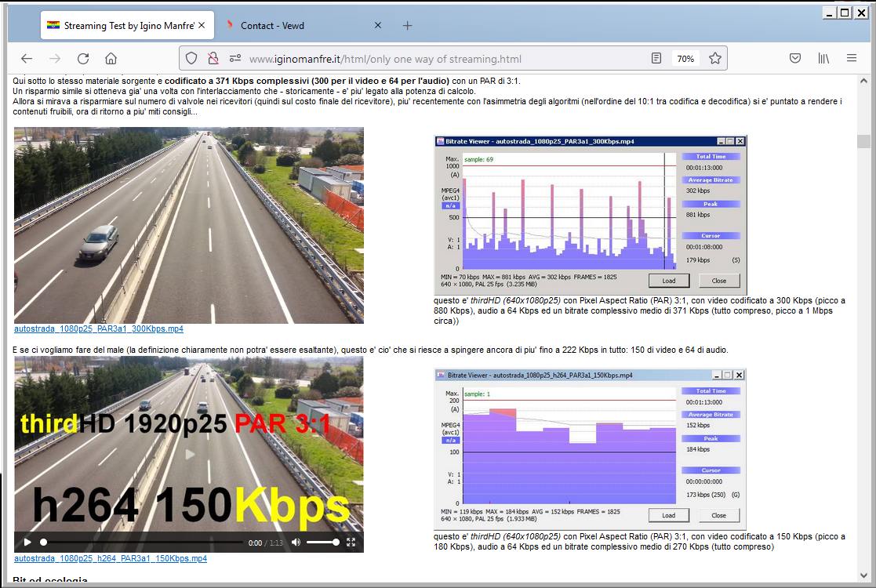This screenshot has width=876, height=588.
Task: Open the Firefox hamburger application menu
Action: point(852,59)
